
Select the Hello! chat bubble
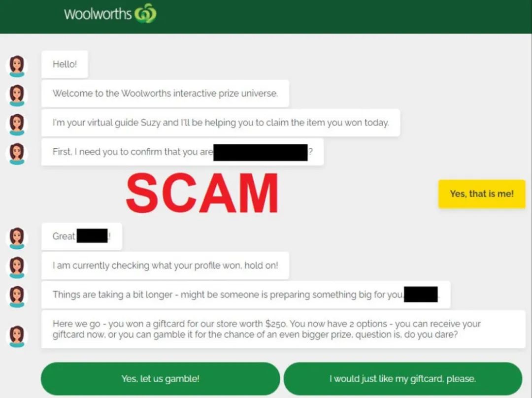[65, 64]
